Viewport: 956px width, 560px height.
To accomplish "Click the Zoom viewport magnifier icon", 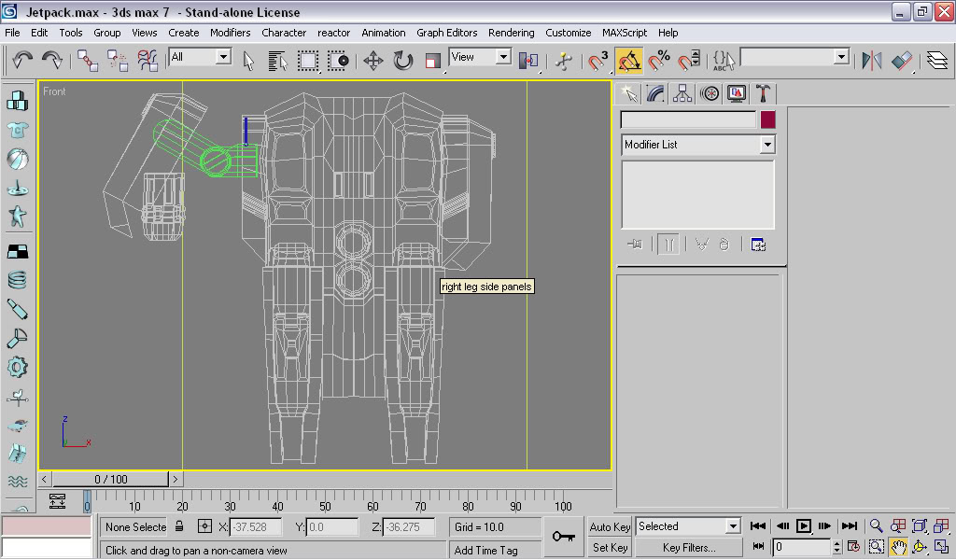I will [x=876, y=525].
